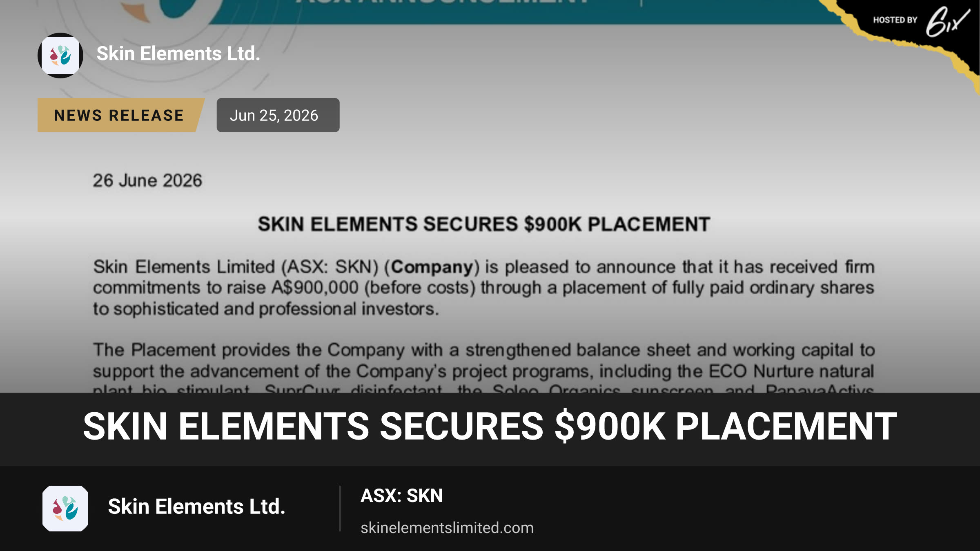This screenshot has width=980, height=551.
Task: Click the ECO Nurture mention in the second paragraph
Action: [762, 371]
